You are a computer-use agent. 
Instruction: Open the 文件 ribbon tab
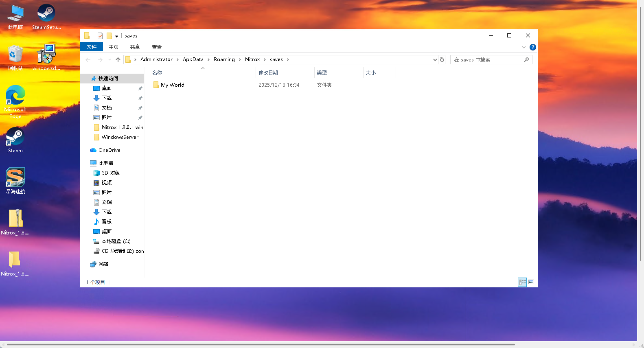pyautogui.click(x=92, y=47)
